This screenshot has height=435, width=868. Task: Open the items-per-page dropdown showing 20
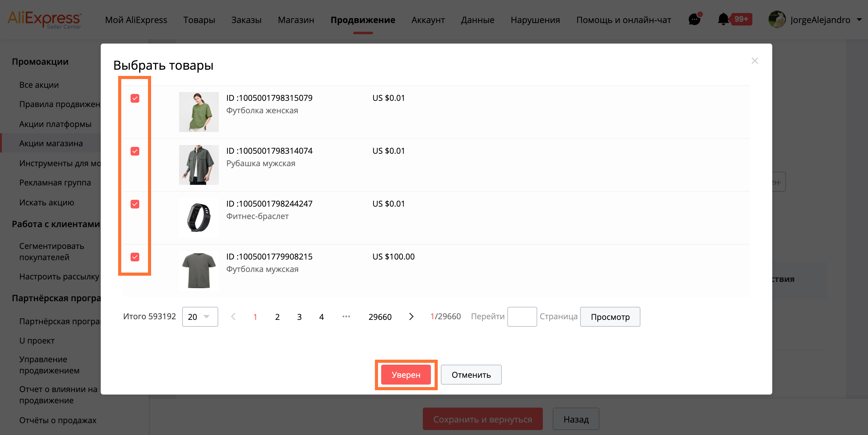point(200,317)
